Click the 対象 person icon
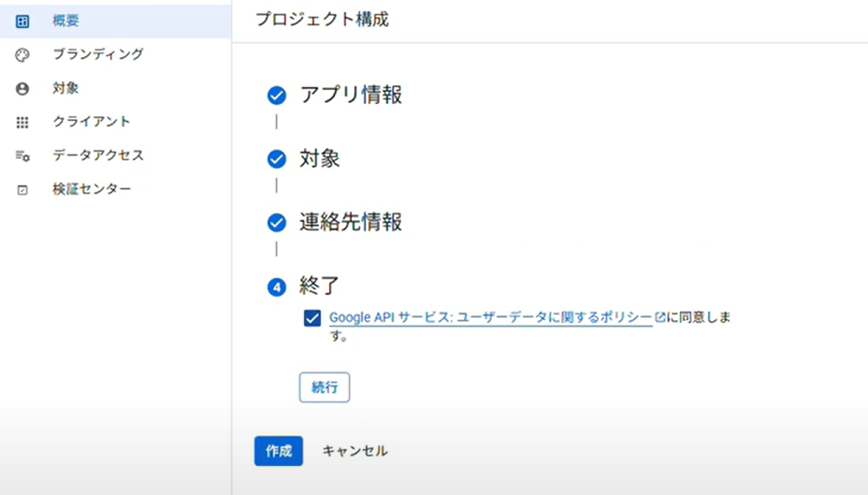Image resolution: width=868 pixels, height=495 pixels. 22,89
